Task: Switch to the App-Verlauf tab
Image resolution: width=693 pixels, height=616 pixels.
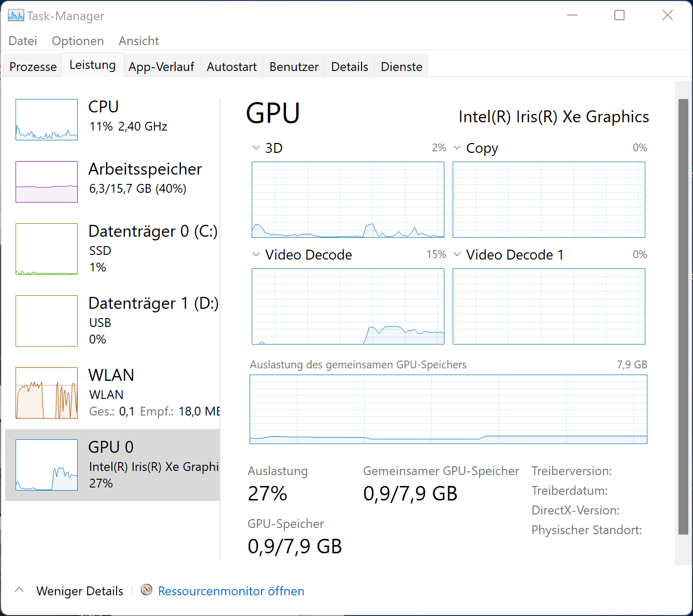Action: (x=162, y=67)
